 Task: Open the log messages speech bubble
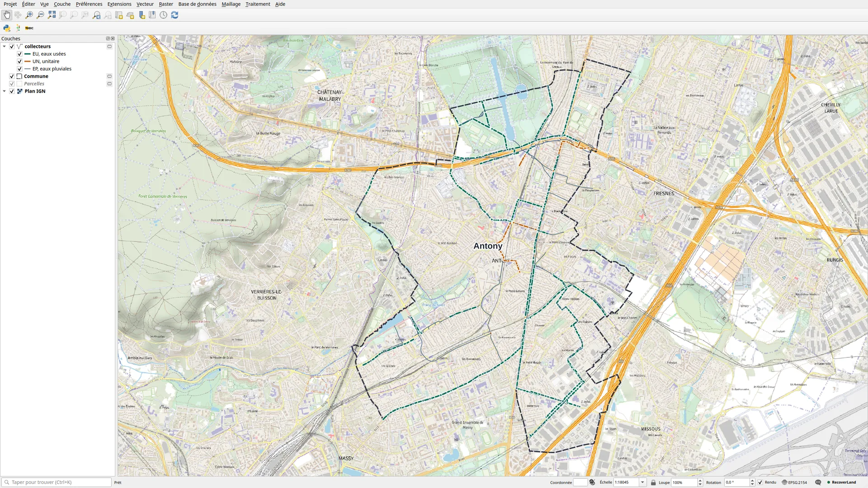pyautogui.click(x=818, y=482)
